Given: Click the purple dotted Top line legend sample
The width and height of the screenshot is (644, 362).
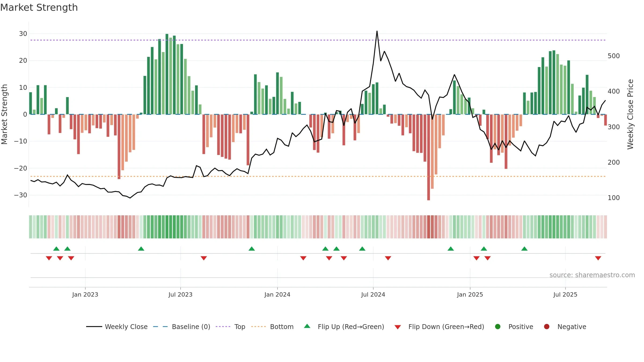Looking at the screenshot, I should point(223,327).
